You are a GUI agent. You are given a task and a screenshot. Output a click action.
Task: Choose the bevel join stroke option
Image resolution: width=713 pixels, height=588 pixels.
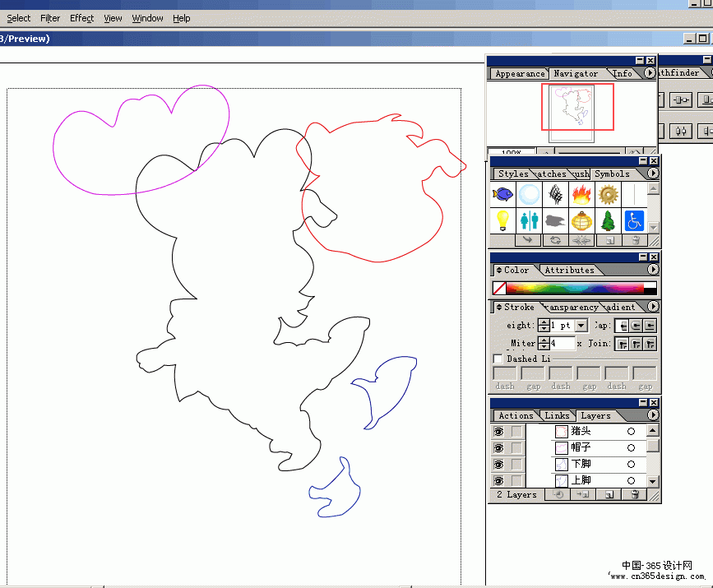(650, 344)
